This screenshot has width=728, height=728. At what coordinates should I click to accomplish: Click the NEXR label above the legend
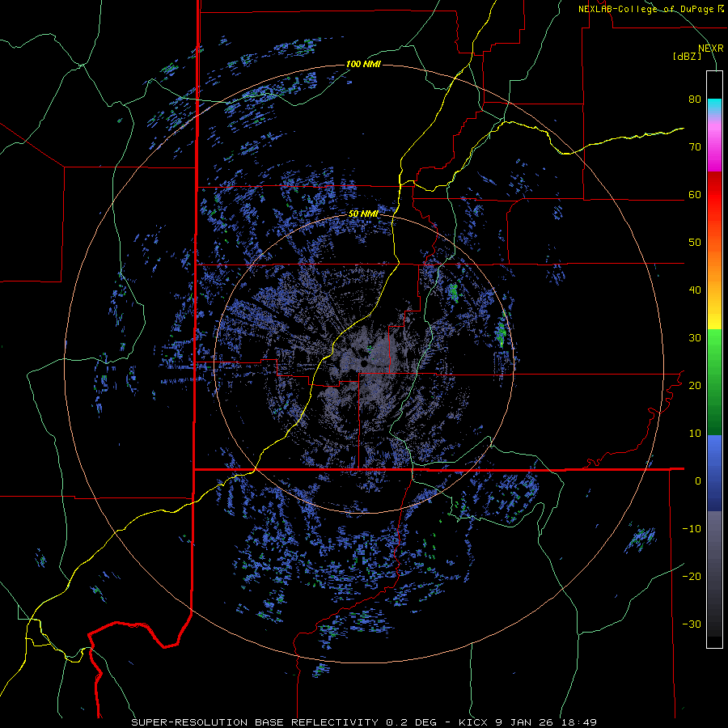tap(710, 49)
